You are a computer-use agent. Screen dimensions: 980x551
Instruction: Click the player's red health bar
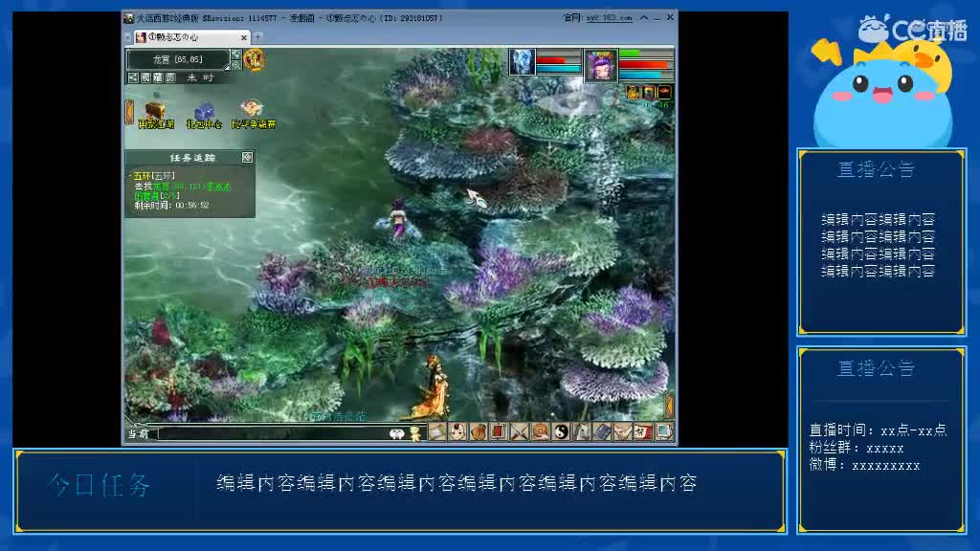[646, 64]
